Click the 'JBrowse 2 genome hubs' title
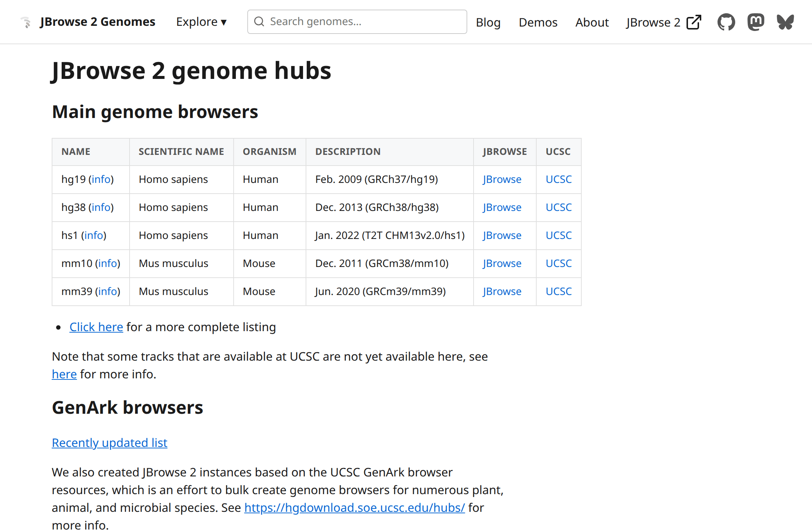Screen dimensions: 812x531 coord(191,70)
